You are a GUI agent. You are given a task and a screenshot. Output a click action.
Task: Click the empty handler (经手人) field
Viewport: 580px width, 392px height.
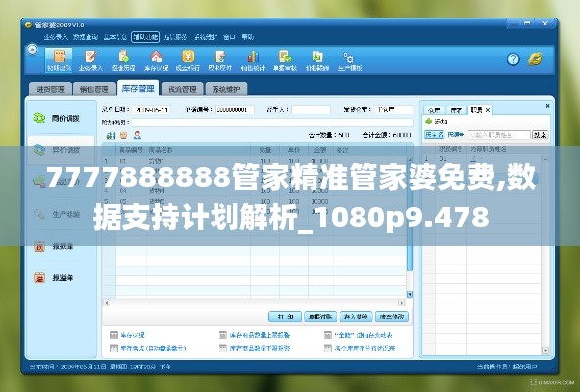[311, 110]
